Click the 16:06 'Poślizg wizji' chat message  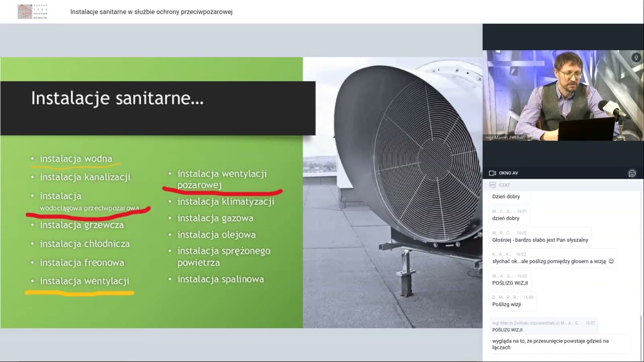tap(506, 304)
